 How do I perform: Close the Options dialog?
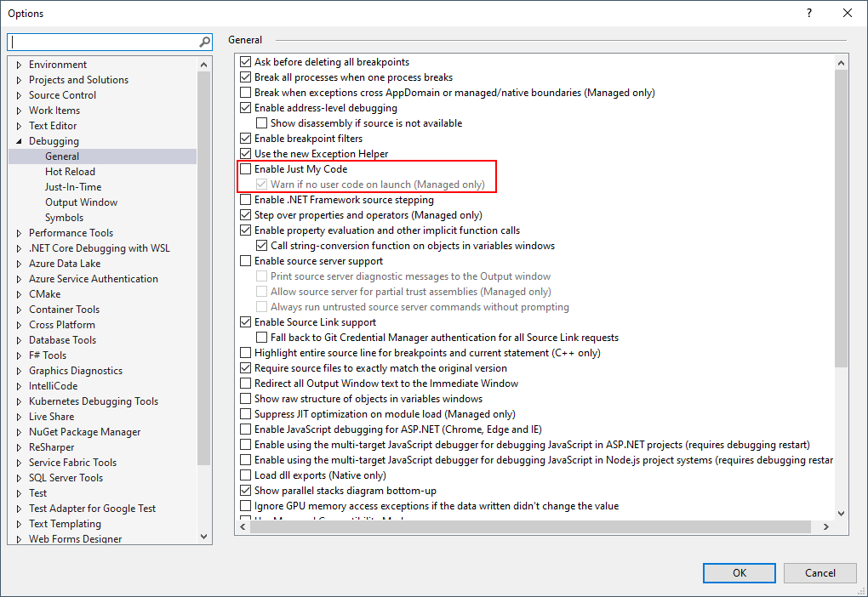pos(847,13)
